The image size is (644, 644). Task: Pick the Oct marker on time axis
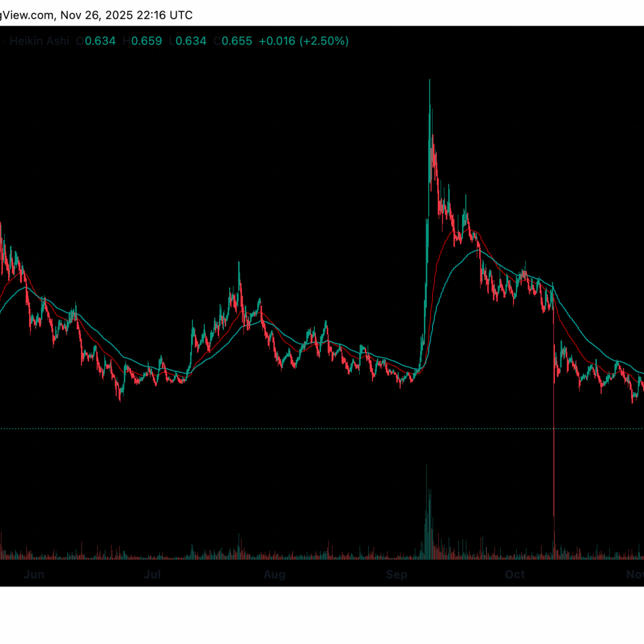click(515, 575)
